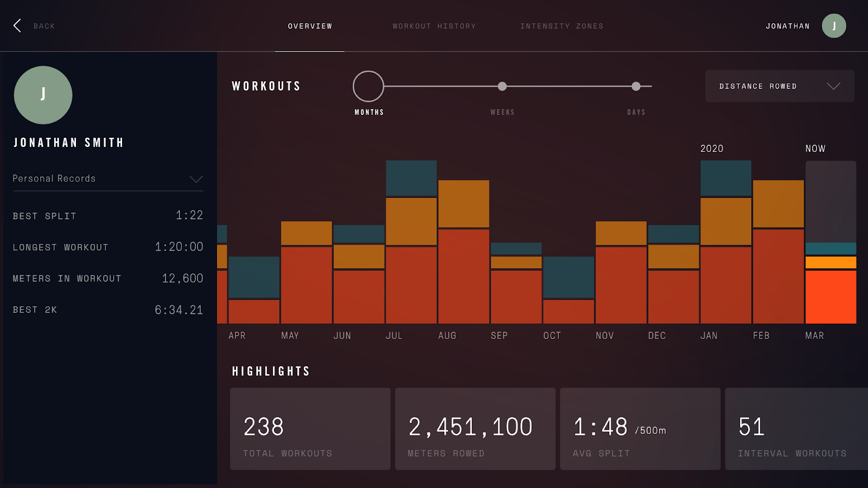Screen dimensions: 868x488
Task: Select the JUN bar in chart
Action: coord(359,274)
